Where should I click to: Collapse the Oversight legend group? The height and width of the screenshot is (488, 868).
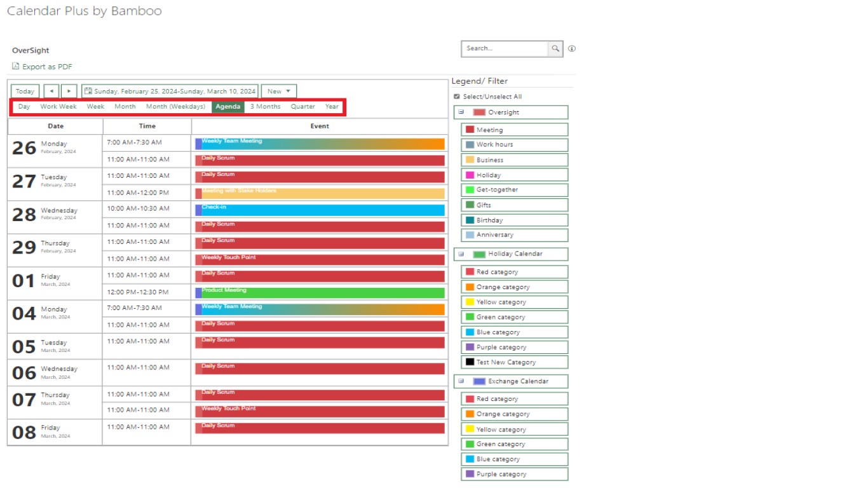(x=461, y=112)
